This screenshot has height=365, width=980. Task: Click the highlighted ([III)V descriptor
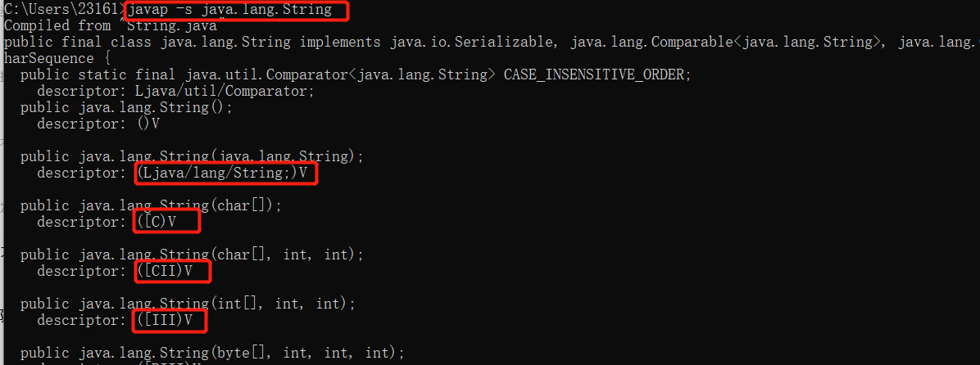point(164,320)
